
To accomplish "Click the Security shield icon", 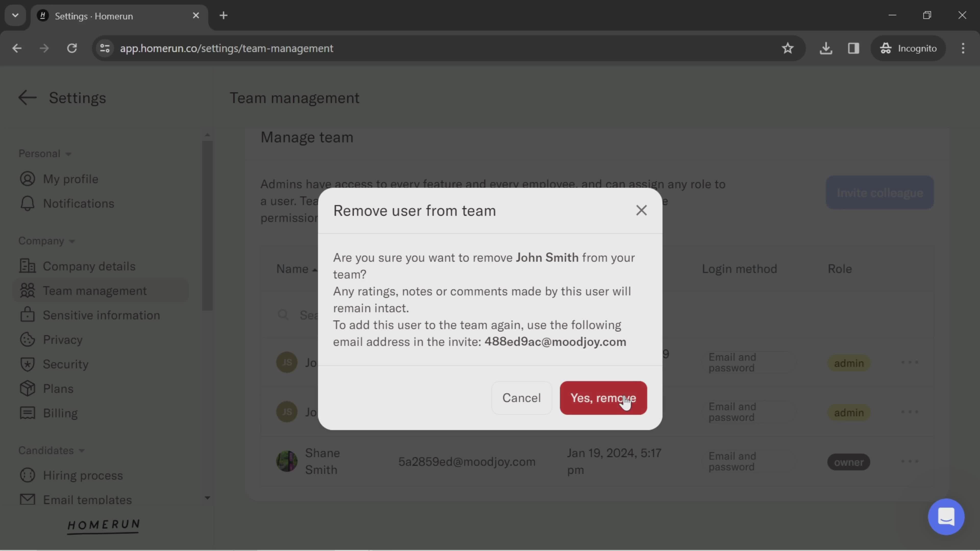I will 27,364.
